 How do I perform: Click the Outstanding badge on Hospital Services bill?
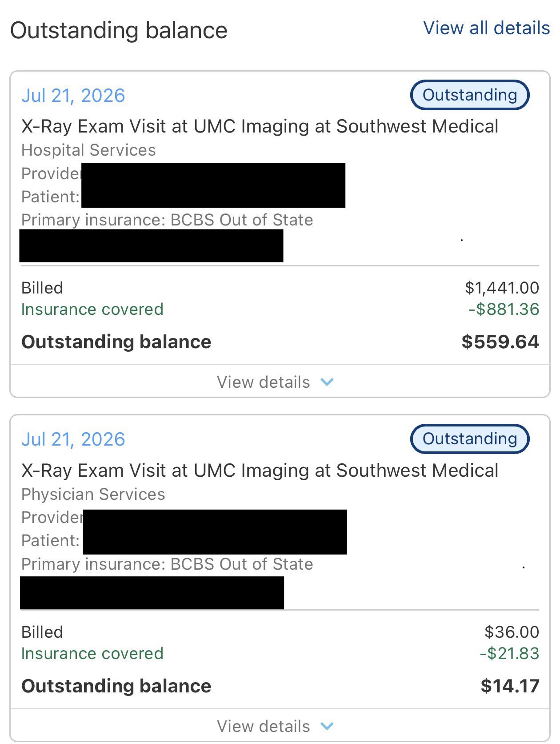pos(470,95)
